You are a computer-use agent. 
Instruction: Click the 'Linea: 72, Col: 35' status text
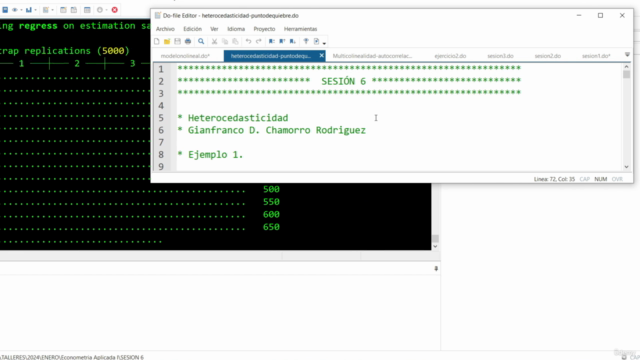(554, 179)
